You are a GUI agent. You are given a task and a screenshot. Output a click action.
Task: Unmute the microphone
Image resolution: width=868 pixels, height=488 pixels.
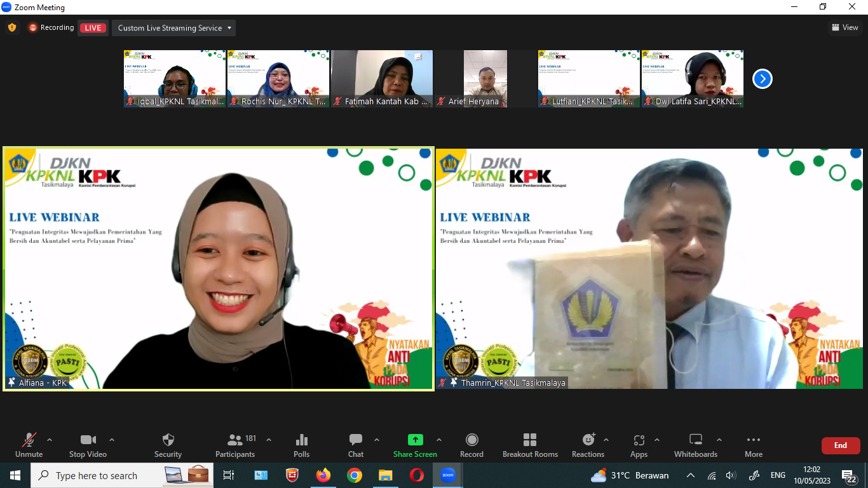coord(29,445)
